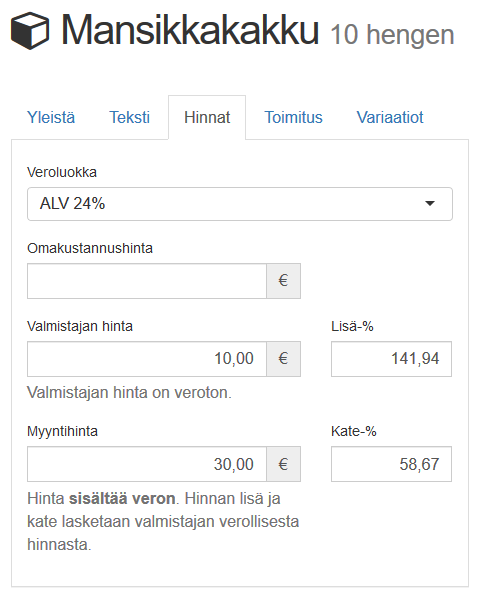The image size is (482, 602).
Task: Open the Variaatiot tab
Action: (x=390, y=117)
